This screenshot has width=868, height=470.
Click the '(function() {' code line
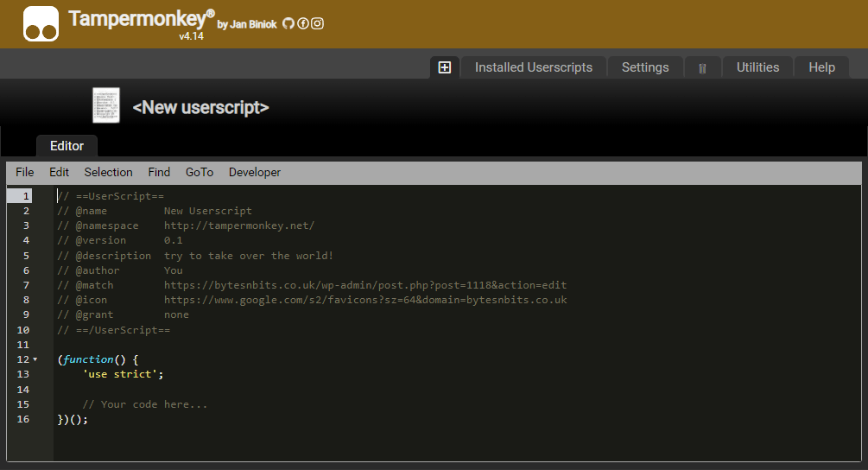[98, 359]
